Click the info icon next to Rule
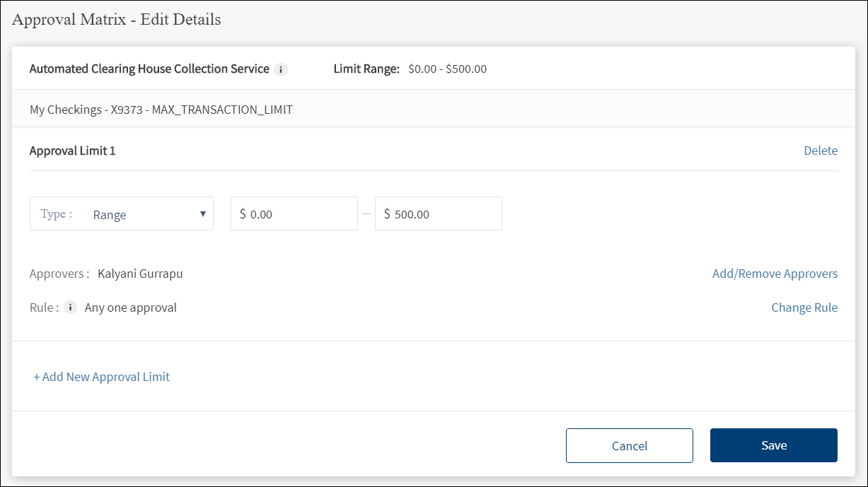Image resolution: width=868 pixels, height=487 pixels. click(70, 307)
